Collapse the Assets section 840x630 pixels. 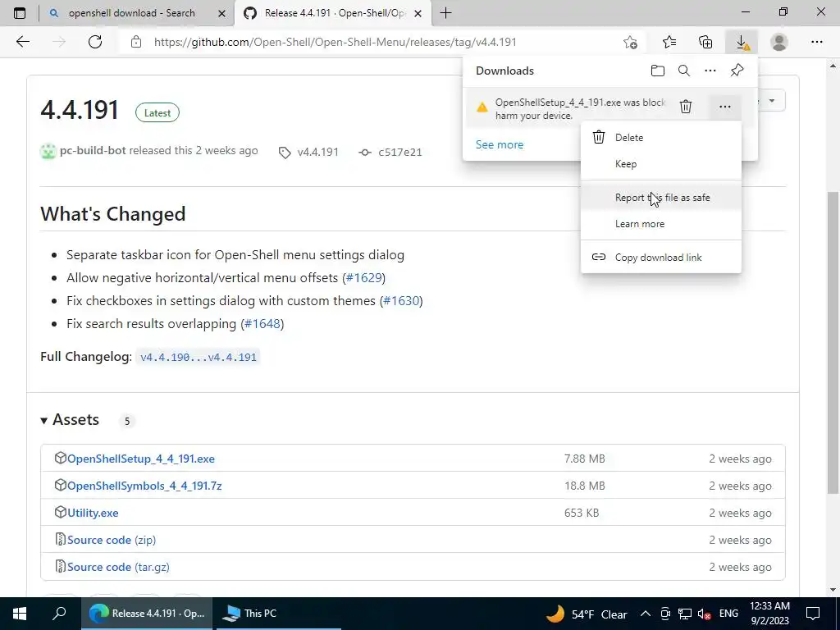click(70, 419)
